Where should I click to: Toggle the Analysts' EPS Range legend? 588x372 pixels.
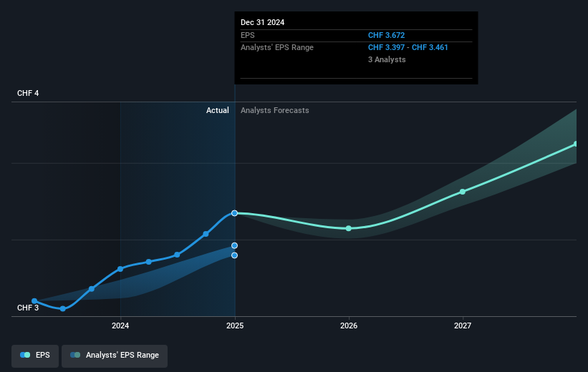coord(115,356)
